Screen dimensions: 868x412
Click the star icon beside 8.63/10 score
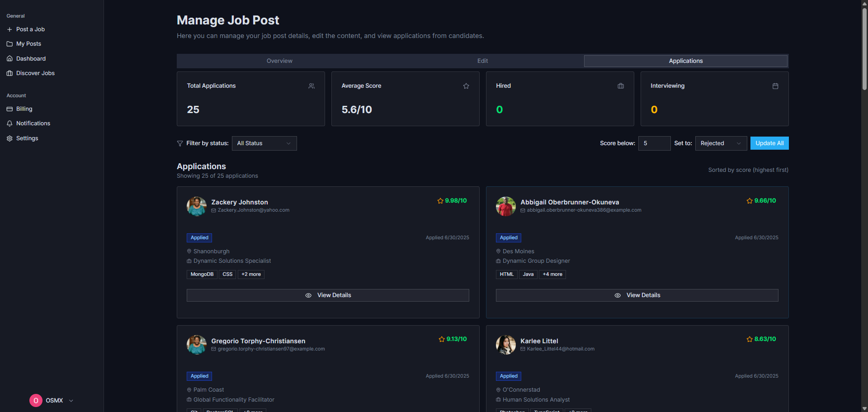point(750,339)
